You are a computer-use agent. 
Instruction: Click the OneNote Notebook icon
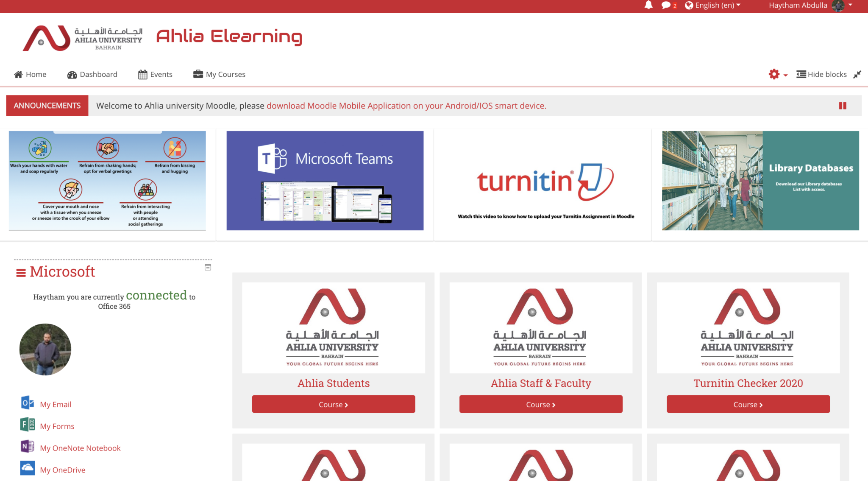click(28, 447)
